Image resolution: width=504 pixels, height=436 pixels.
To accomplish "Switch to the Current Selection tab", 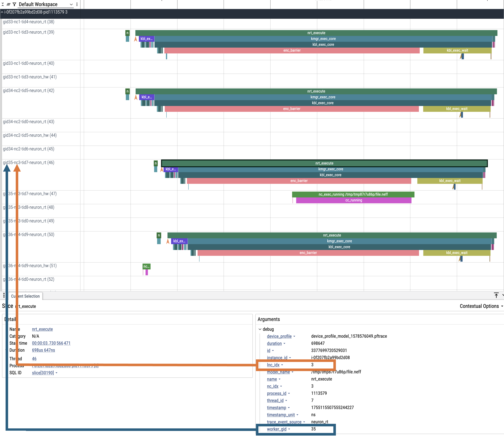I will point(26,296).
